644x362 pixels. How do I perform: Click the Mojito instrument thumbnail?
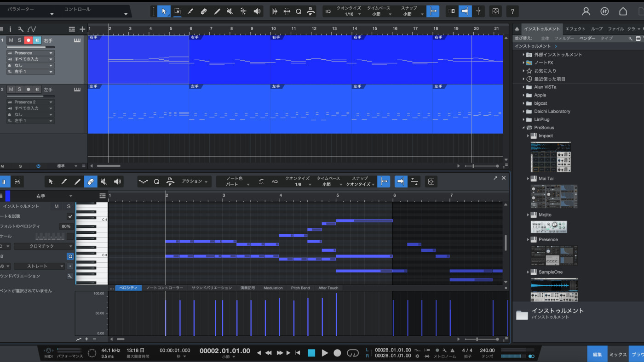[549, 226]
